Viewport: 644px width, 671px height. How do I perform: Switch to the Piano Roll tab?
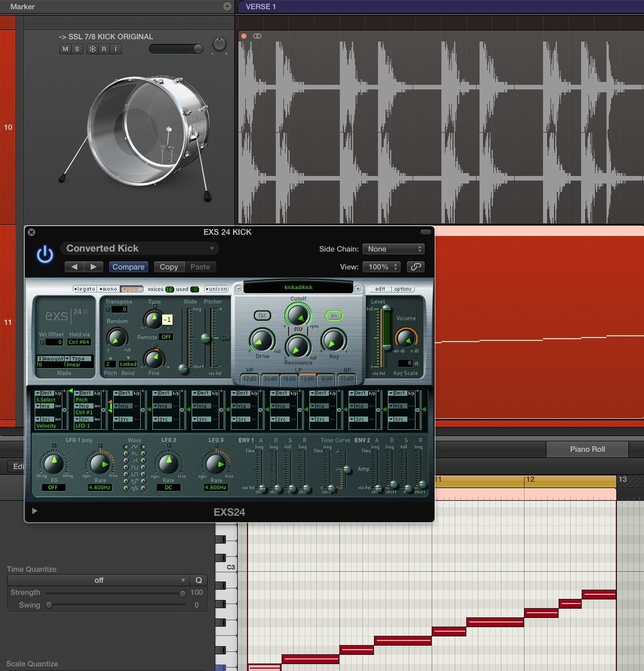[587, 449]
